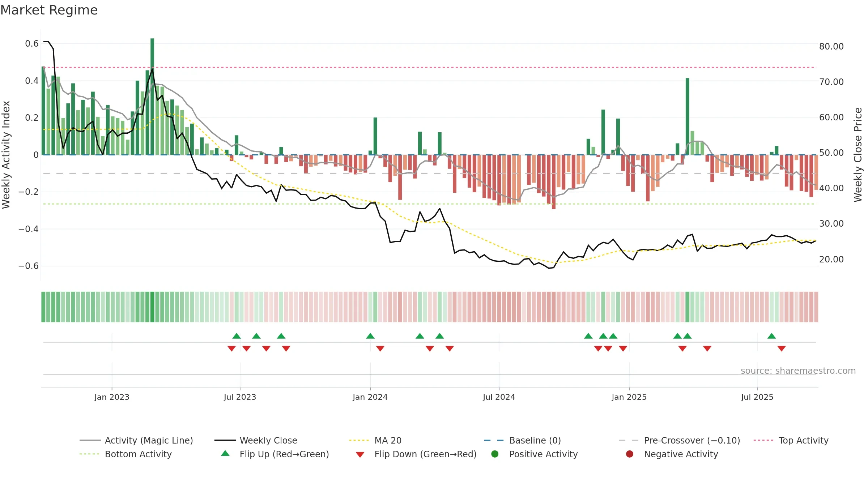868x488 pixels.
Task: Toggle the Activity (Magic Line) legend entry
Action: click(136, 440)
